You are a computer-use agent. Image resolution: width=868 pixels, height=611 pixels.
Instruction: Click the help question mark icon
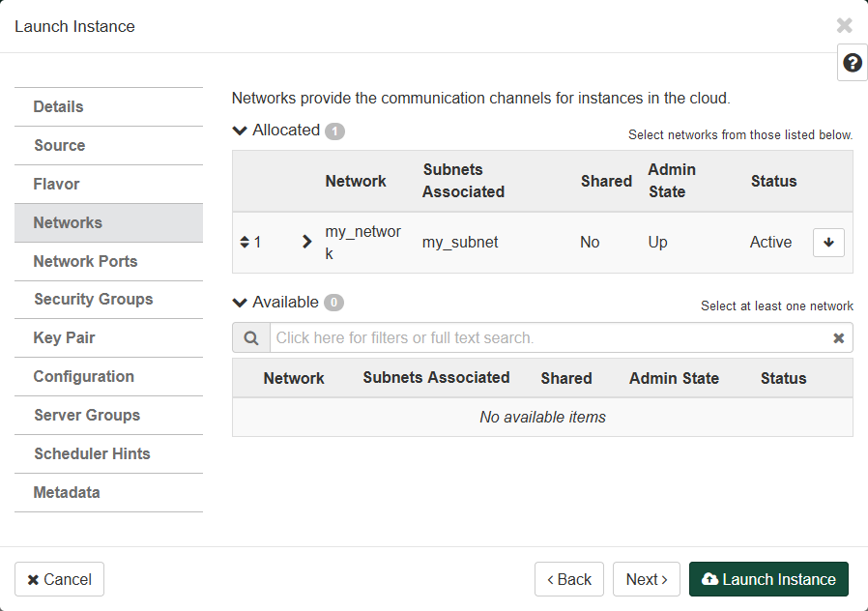point(852,63)
